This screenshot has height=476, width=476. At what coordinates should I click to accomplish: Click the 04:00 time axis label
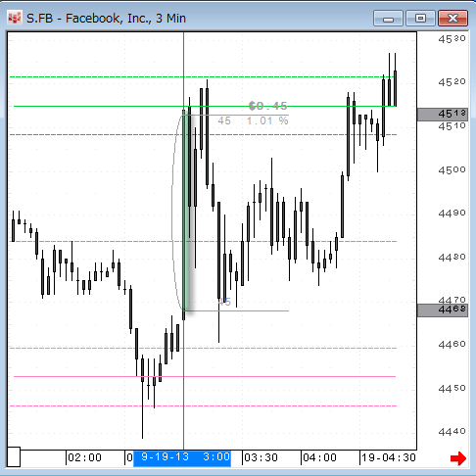319,457
